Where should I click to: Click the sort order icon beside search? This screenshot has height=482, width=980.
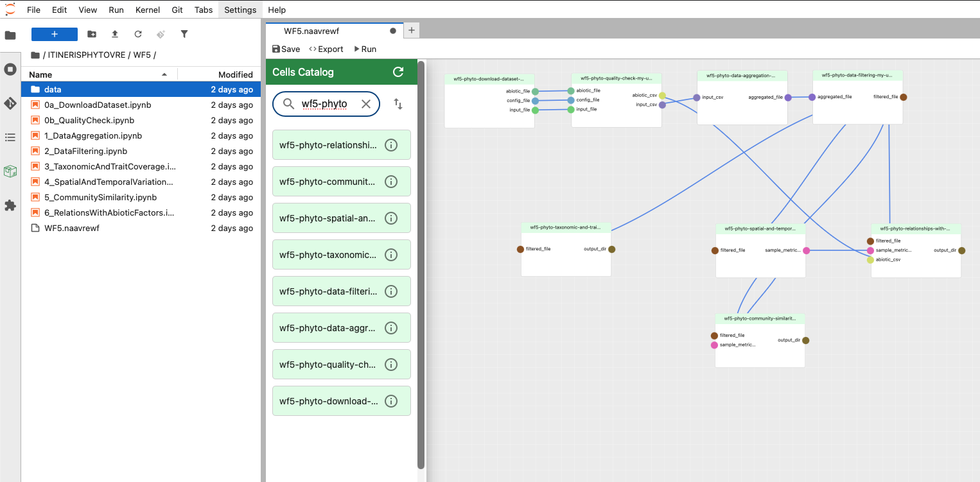tap(398, 104)
